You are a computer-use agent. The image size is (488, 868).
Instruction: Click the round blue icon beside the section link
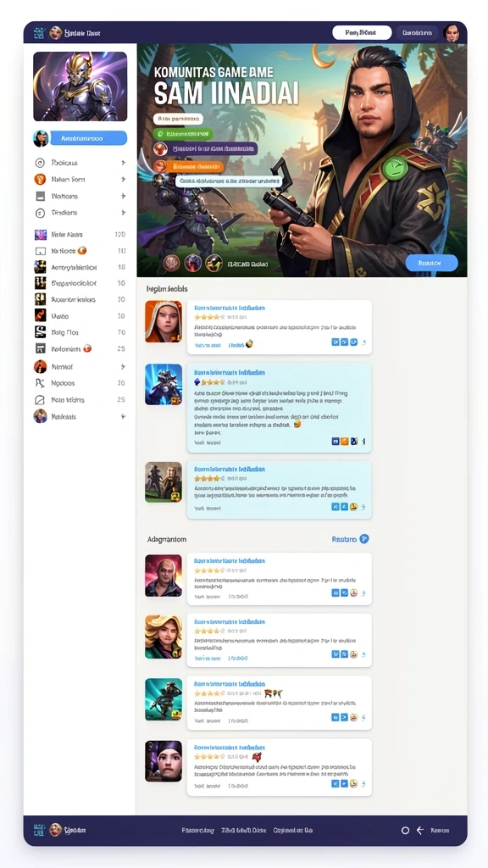pos(364,538)
